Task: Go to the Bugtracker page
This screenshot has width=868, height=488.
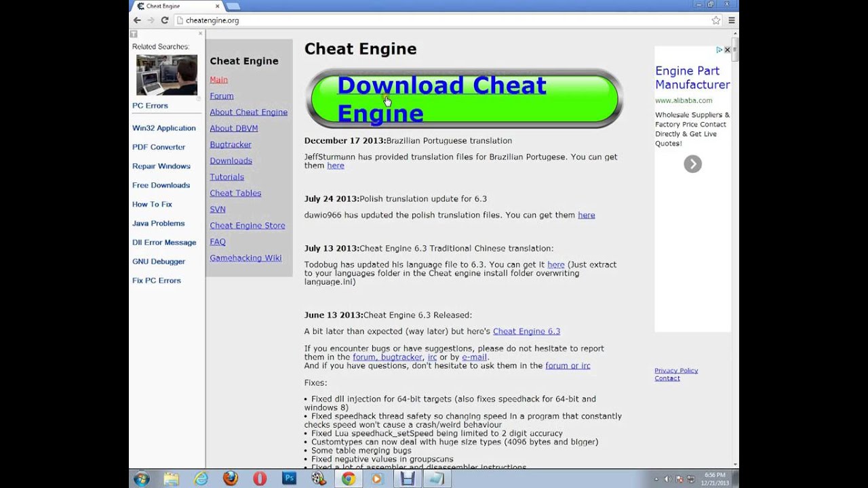Action: point(231,145)
